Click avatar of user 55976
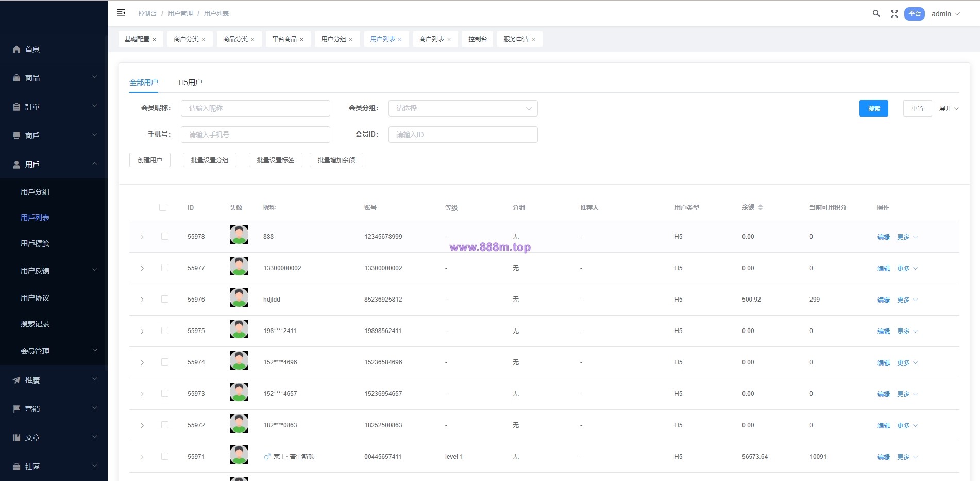The image size is (980, 481). [239, 297]
